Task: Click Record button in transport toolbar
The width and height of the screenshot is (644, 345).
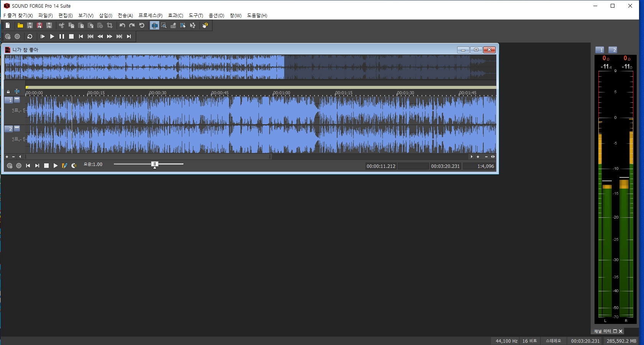Action: (17, 36)
